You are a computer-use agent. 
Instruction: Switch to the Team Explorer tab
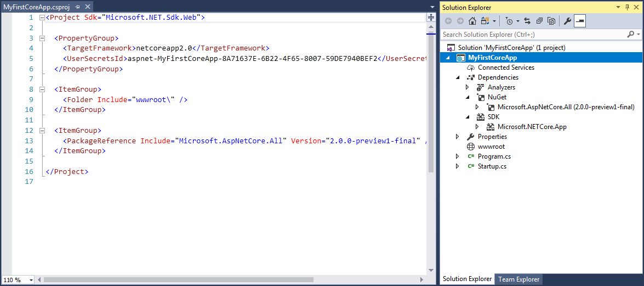point(519,279)
